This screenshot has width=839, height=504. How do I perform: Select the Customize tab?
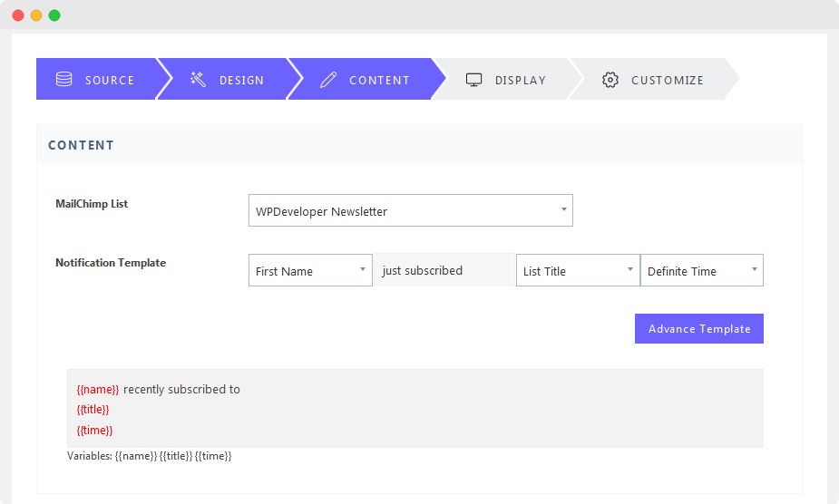click(x=653, y=79)
